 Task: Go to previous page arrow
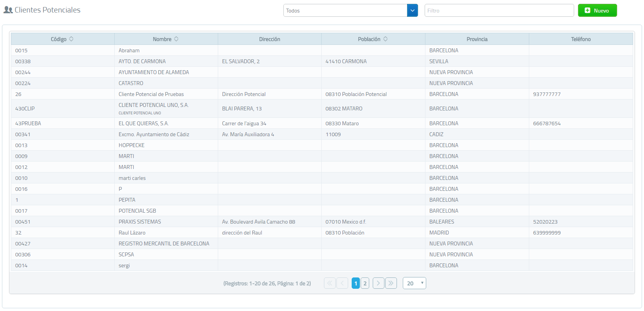(342, 283)
